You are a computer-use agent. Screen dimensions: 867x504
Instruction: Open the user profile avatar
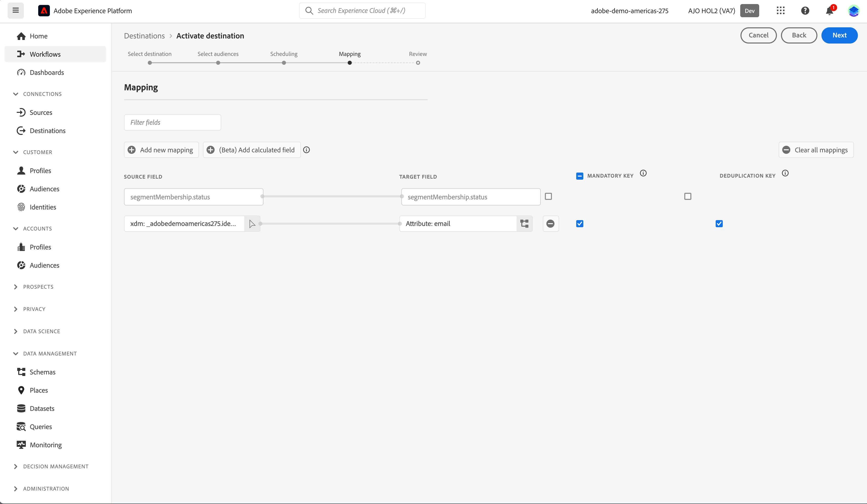click(x=854, y=11)
